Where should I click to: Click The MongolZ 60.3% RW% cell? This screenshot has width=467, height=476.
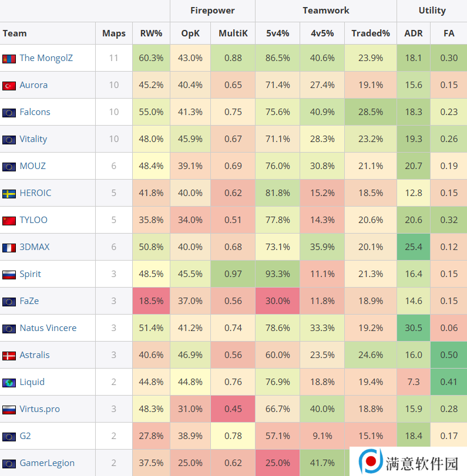(152, 58)
